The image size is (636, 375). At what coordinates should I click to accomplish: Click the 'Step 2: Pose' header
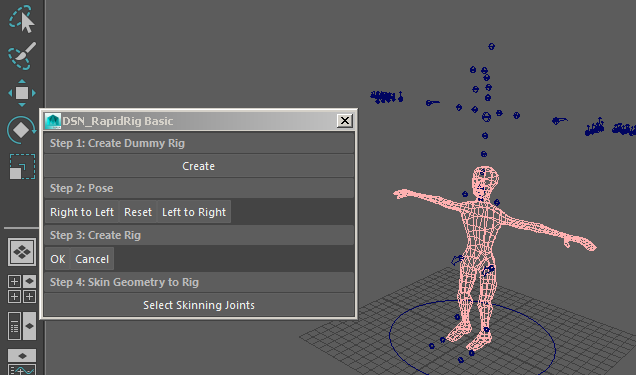click(199, 188)
